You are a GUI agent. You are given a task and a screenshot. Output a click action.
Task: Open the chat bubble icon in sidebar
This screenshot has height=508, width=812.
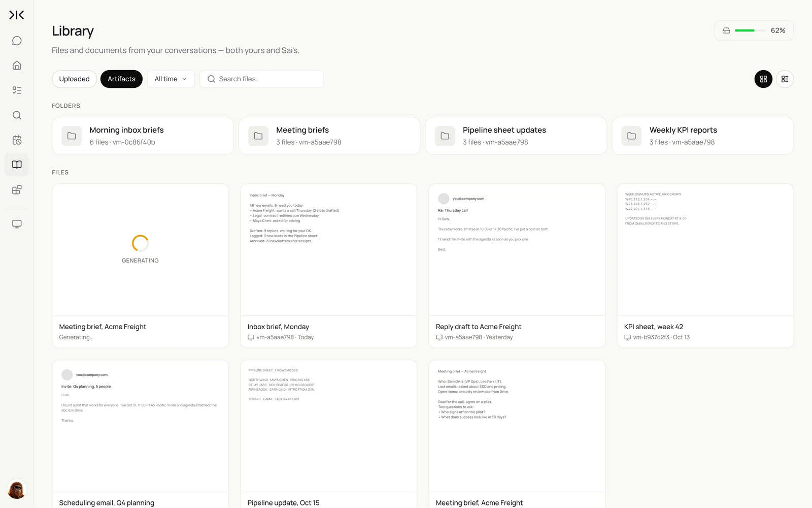17,41
